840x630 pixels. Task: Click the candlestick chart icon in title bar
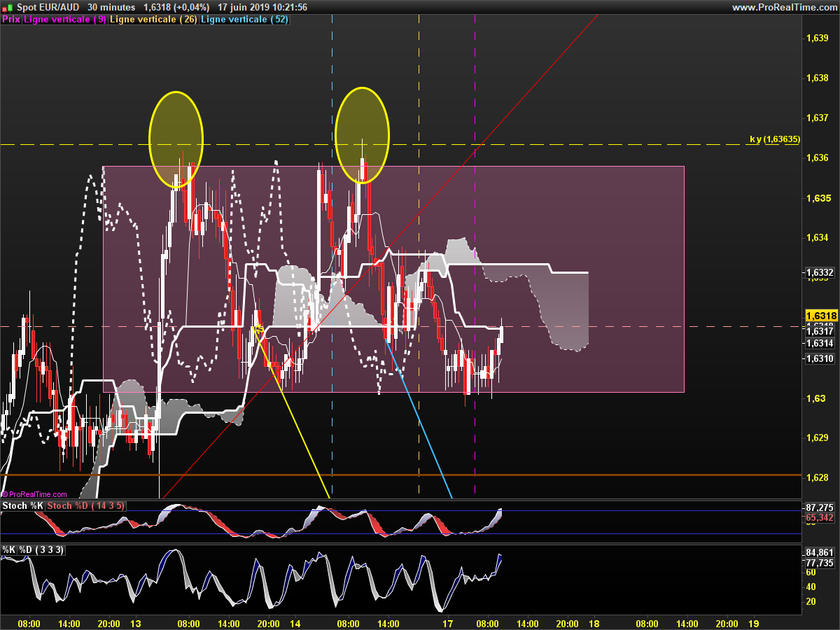[x=8, y=7]
